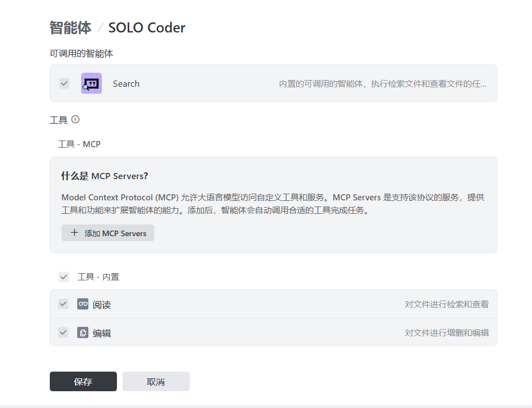
Task: Click the 编辑 document icon
Action: 83,332
